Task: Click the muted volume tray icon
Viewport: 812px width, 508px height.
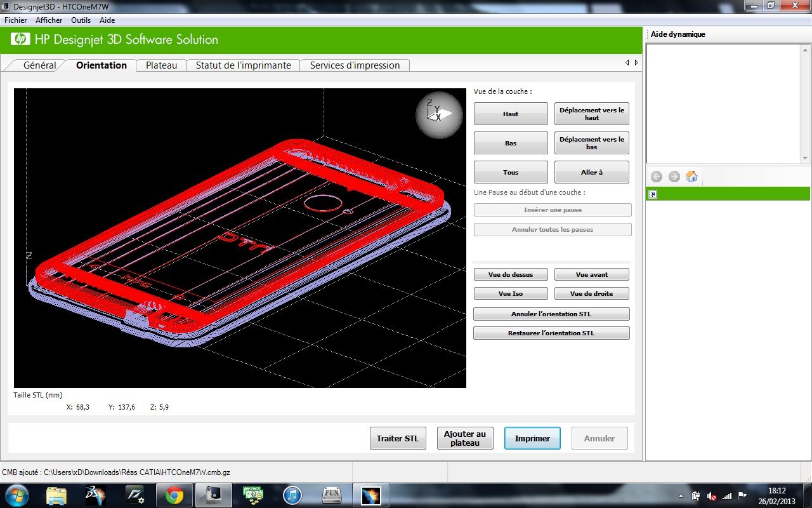Action: tap(712, 495)
